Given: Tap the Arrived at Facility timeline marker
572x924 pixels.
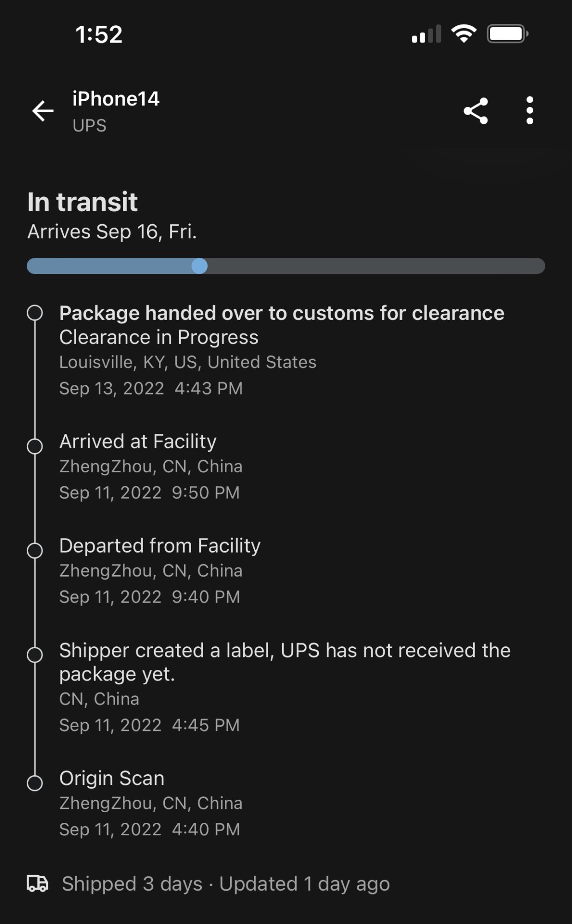Looking at the screenshot, I should 35,446.
